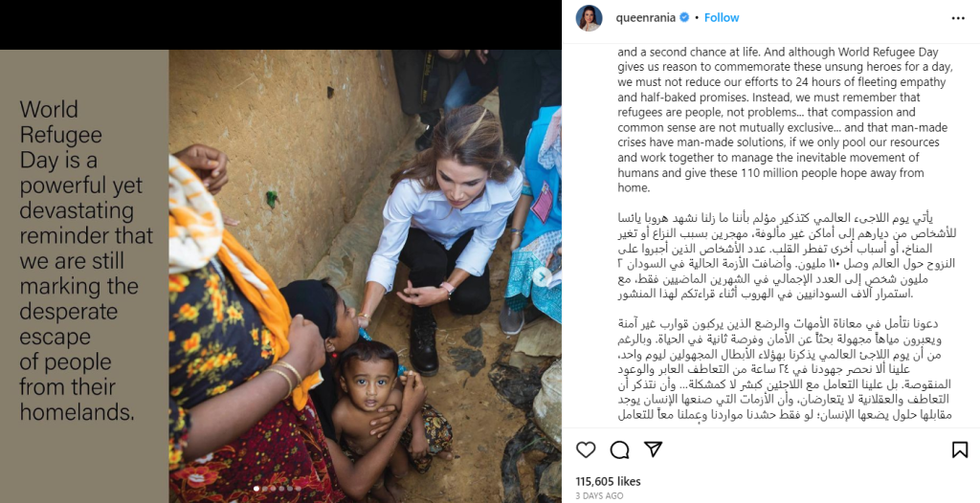Jump to the last carousel indicator dot
The image size is (980, 503).
(x=299, y=489)
